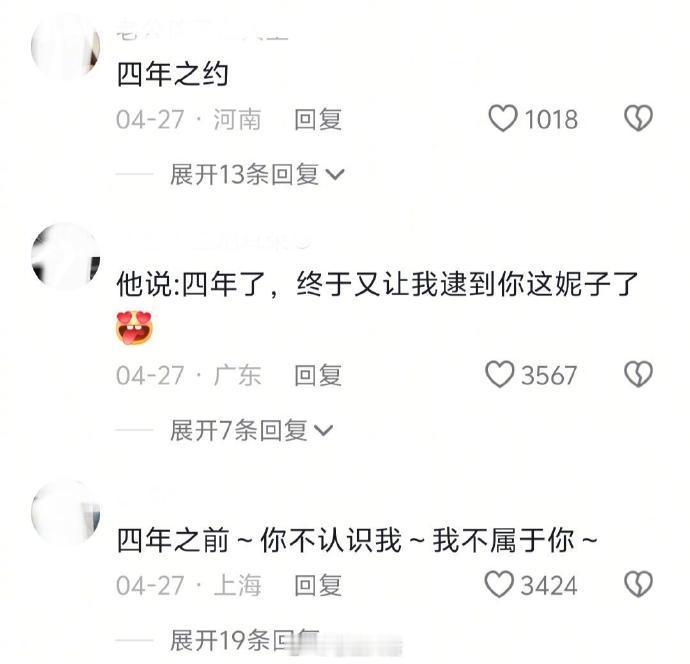
Task: Reply to the 河南 comment
Action: [x=318, y=119]
